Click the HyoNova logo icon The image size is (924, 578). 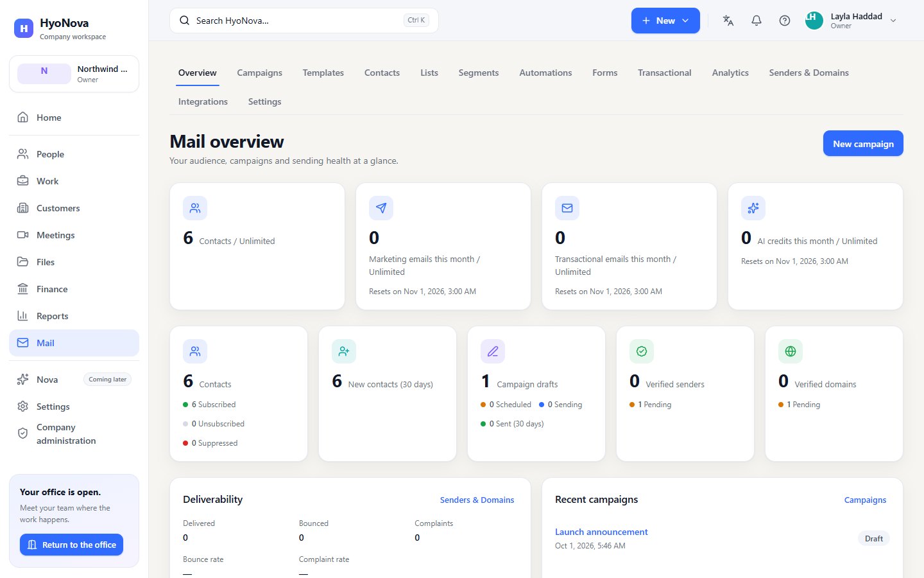click(24, 28)
